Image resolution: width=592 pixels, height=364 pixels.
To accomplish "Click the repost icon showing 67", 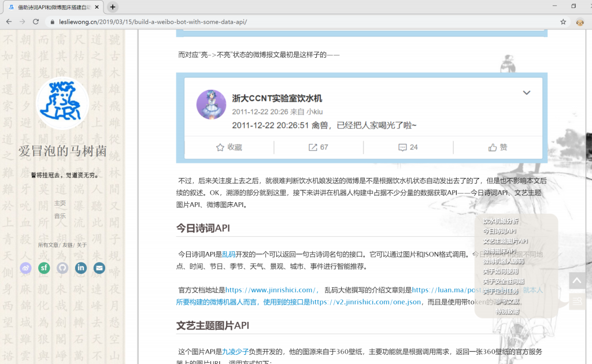I will 317,147.
